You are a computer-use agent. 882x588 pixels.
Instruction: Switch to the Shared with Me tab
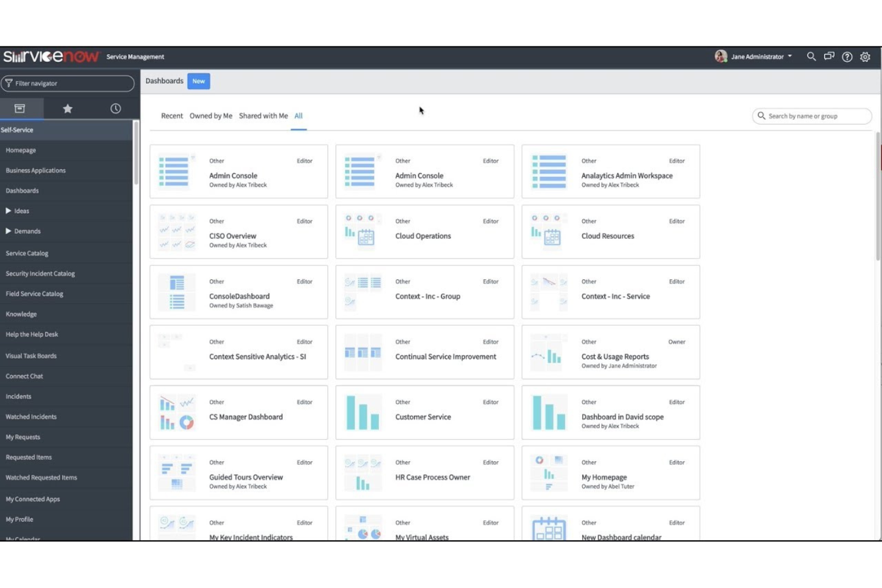[x=263, y=116]
